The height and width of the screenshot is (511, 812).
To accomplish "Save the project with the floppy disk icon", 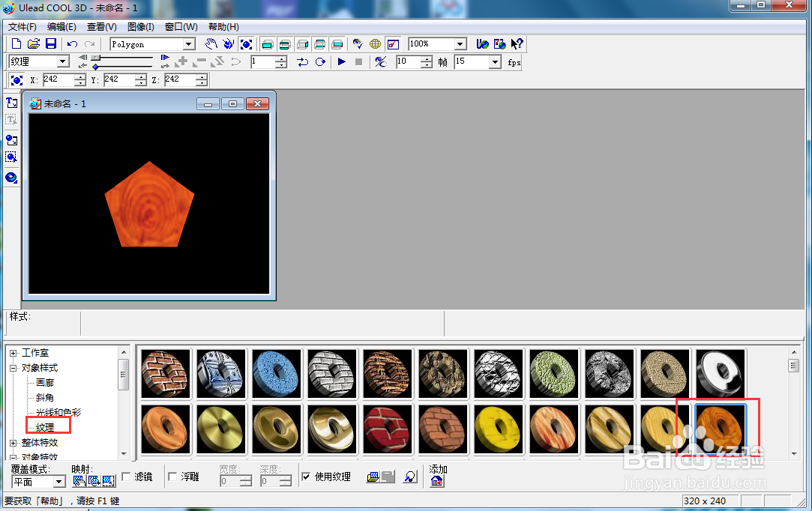I will (x=51, y=44).
